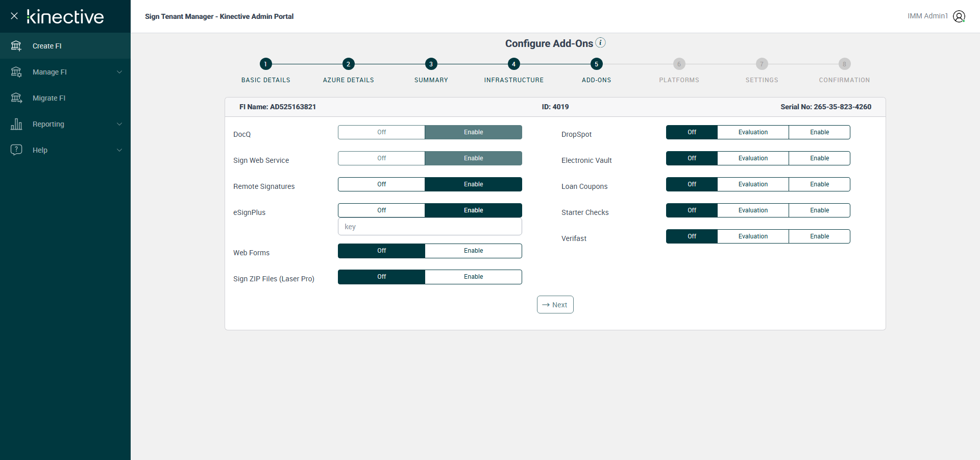Enable Web Forms

(473, 251)
